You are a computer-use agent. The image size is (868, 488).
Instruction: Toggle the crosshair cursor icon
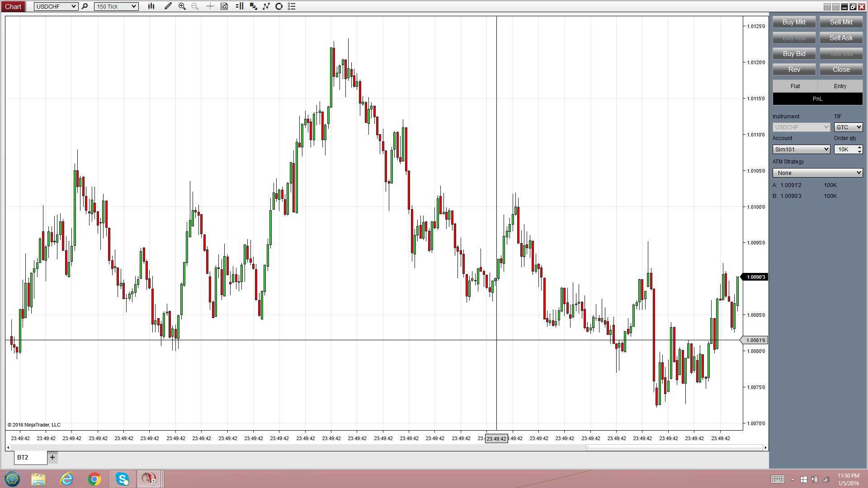tap(210, 6)
